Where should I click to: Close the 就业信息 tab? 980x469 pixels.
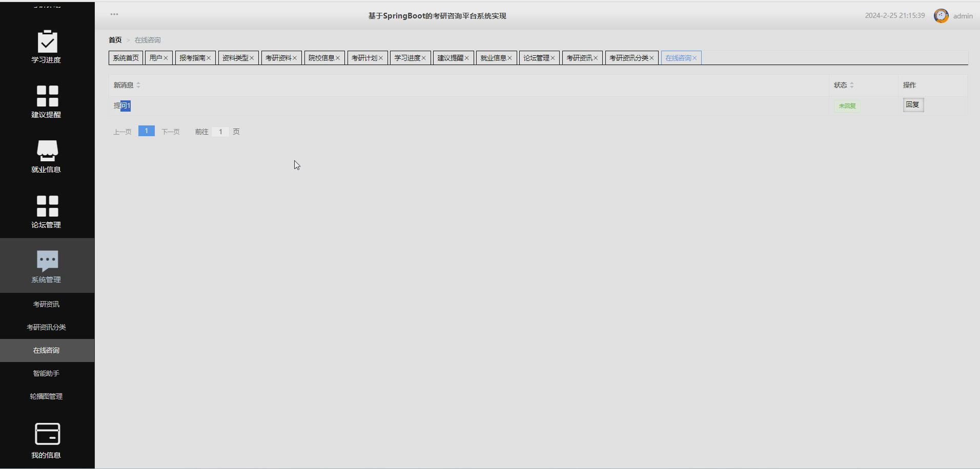[510, 58]
